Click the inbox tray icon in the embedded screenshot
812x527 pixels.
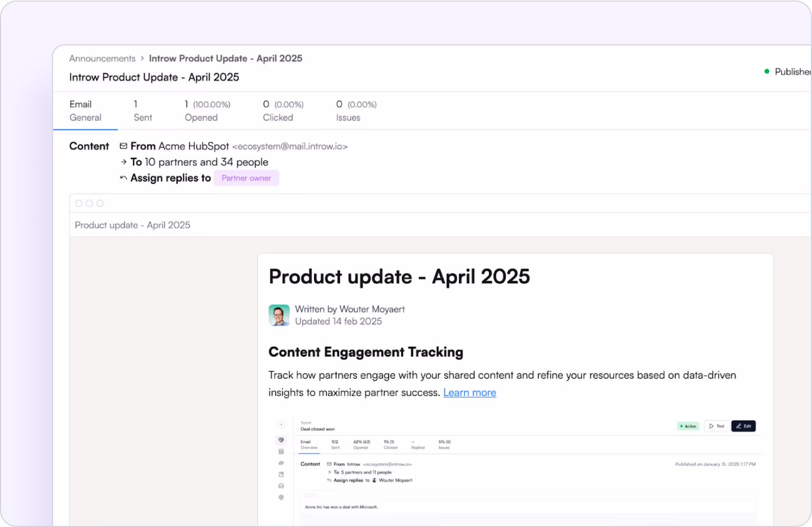(281, 486)
